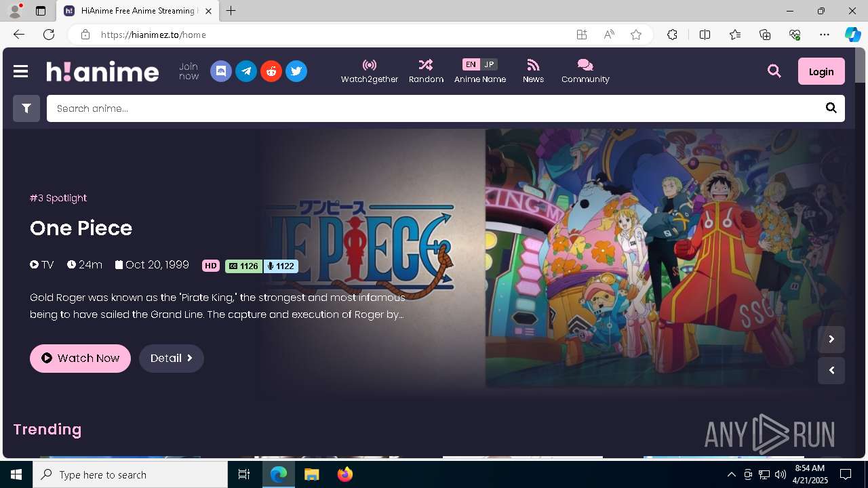
Task: Open Browser essentials
Action: [x=795, y=35]
